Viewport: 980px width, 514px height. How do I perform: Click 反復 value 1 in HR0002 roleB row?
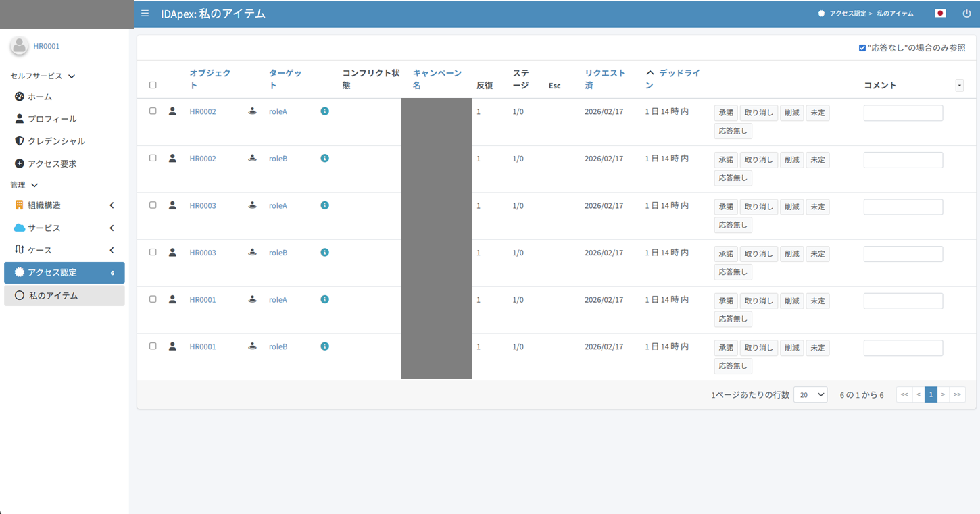479,159
